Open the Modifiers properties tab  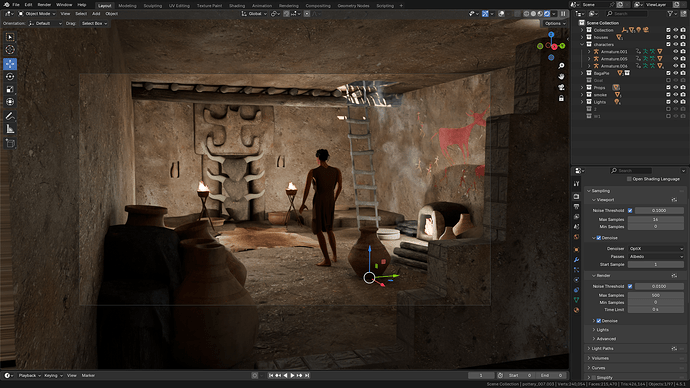[x=576, y=260]
